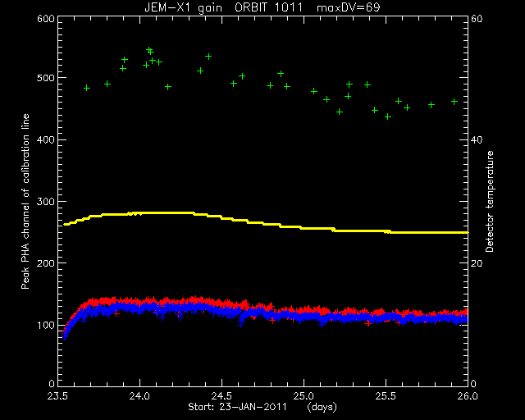Select the 'Peak PHA channel of calibration line' axis label
Image resolution: width=525 pixels, height=420 pixels.
click(x=25, y=201)
